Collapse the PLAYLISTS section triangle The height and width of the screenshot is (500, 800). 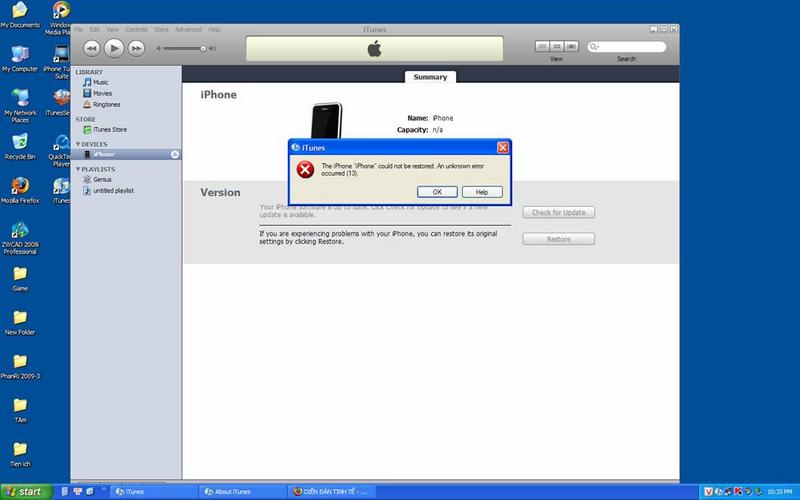(x=78, y=169)
